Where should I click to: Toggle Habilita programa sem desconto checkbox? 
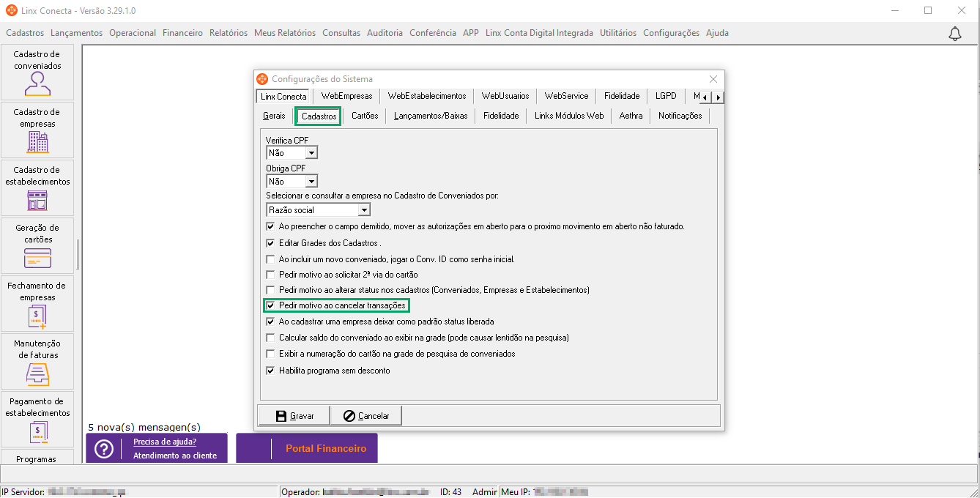tap(271, 371)
